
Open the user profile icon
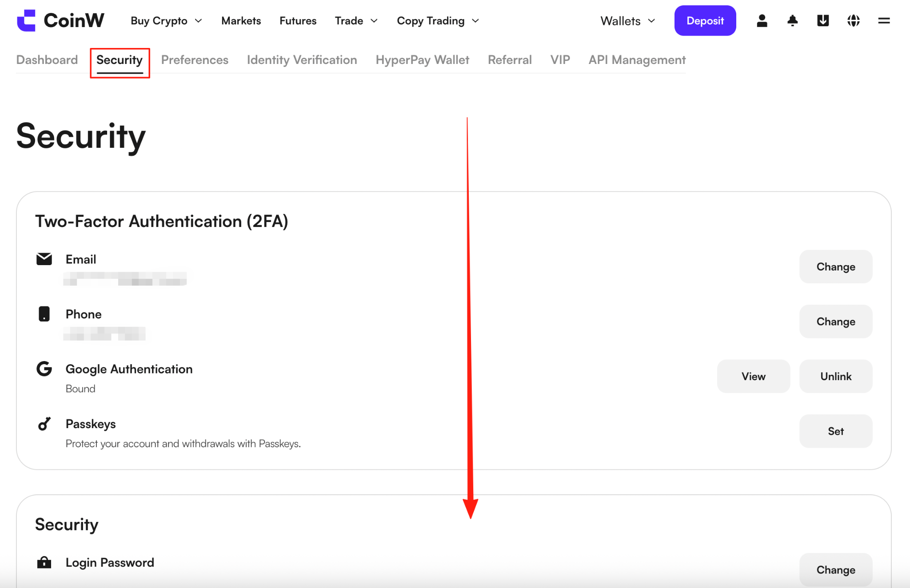[762, 20]
